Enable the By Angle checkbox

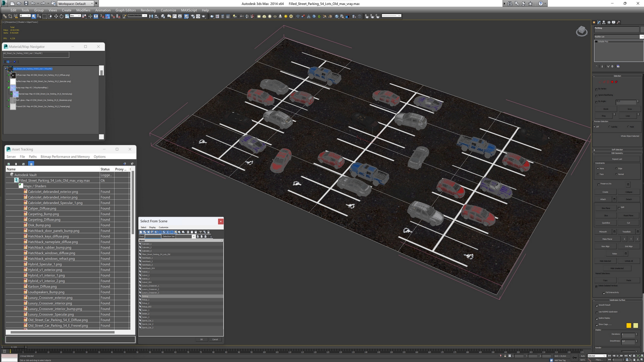click(596, 102)
